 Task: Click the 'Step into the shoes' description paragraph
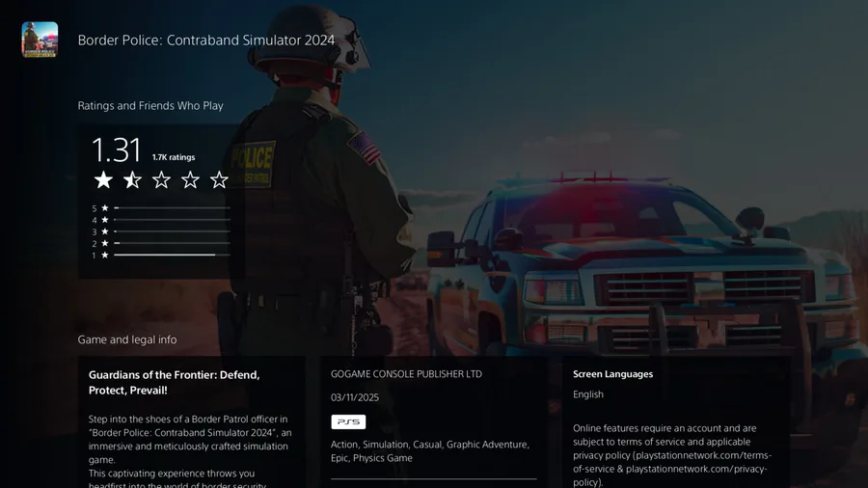coord(190,440)
